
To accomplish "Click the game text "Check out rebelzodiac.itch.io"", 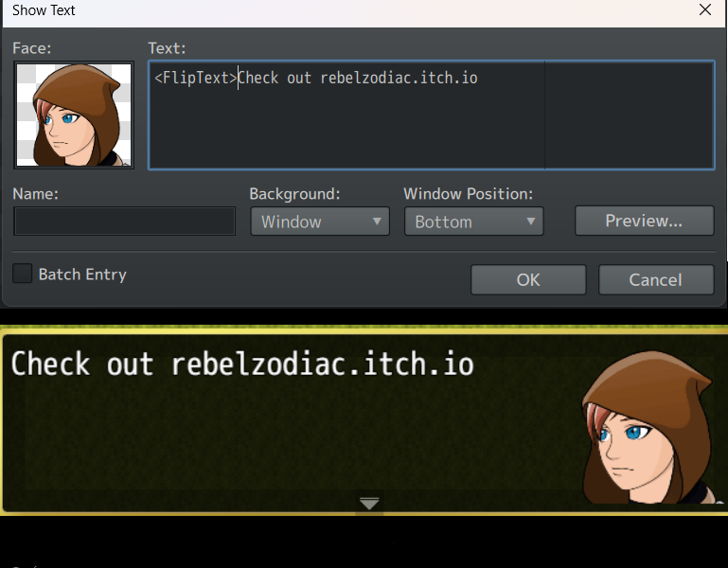I will click(x=242, y=364).
